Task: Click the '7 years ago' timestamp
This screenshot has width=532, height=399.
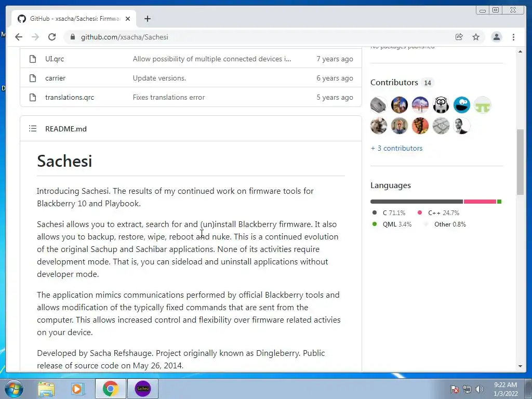Action: [x=335, y=59]
